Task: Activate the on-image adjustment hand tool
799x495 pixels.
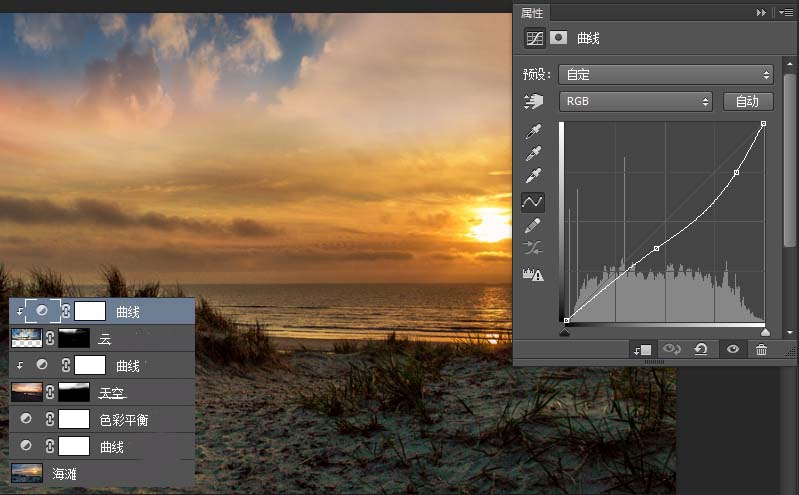Action: click(534, 101)
